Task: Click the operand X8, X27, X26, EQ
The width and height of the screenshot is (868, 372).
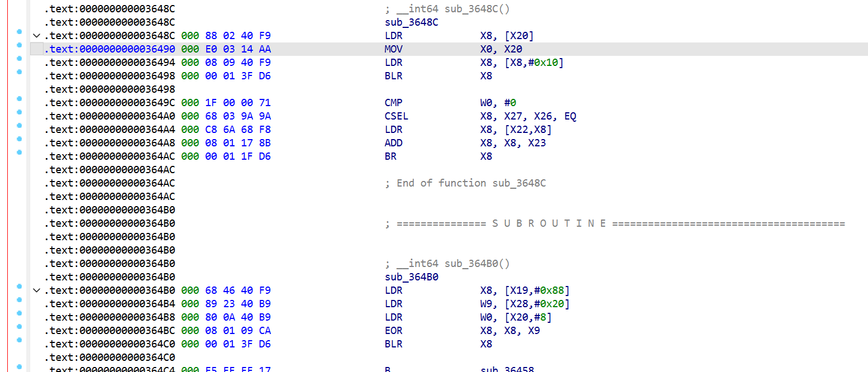Action: pyautogui.click(x=528, y=116)
